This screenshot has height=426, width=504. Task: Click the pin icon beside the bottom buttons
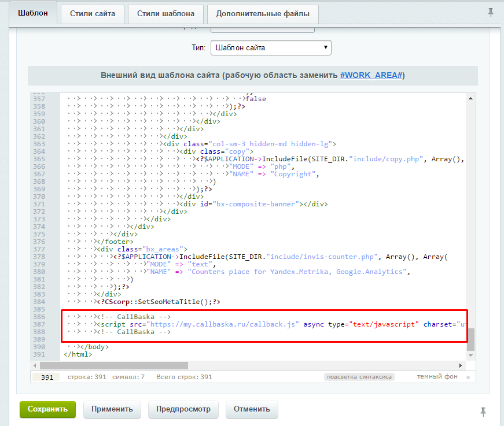483,412
